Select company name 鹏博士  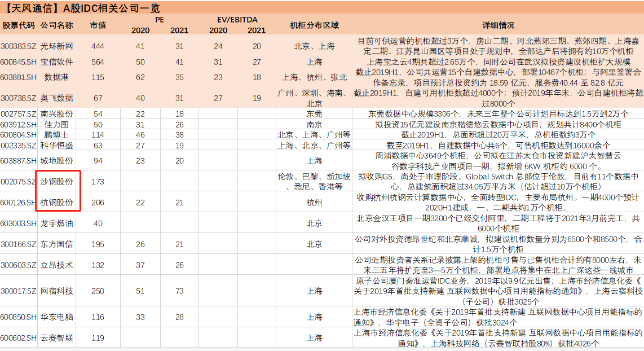(x=57, y=135)
